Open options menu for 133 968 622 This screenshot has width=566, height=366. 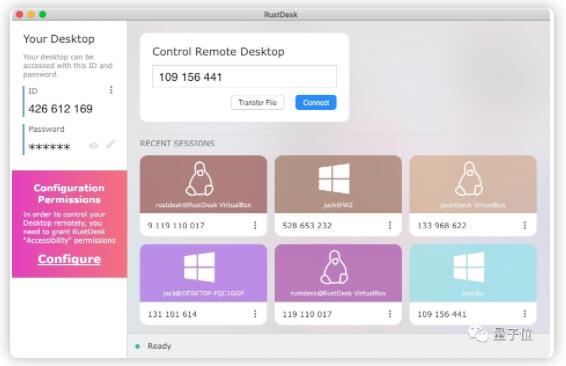pyautogui.click(x=525, y=225)
